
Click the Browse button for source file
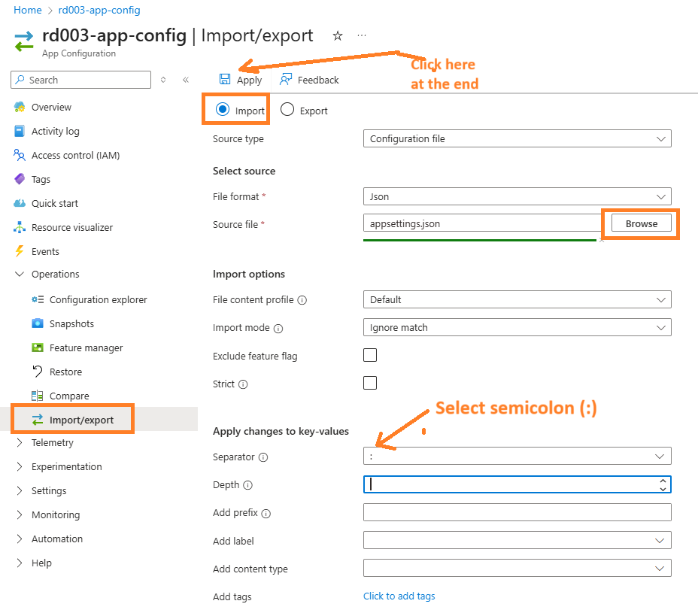click(x=641, y=223)
